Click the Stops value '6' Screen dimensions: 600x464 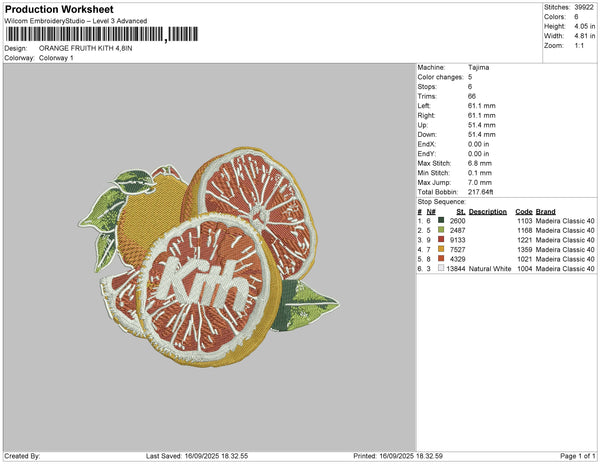coord(470,87)
